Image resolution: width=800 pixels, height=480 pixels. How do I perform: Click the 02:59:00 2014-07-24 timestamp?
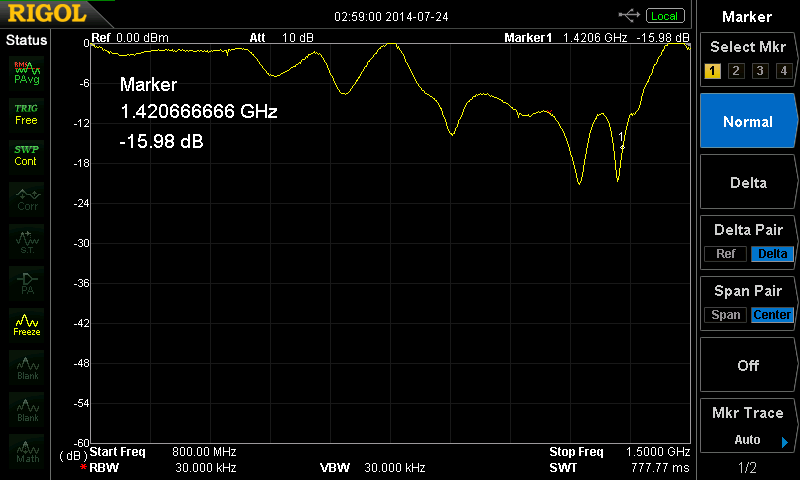(391, 17)
